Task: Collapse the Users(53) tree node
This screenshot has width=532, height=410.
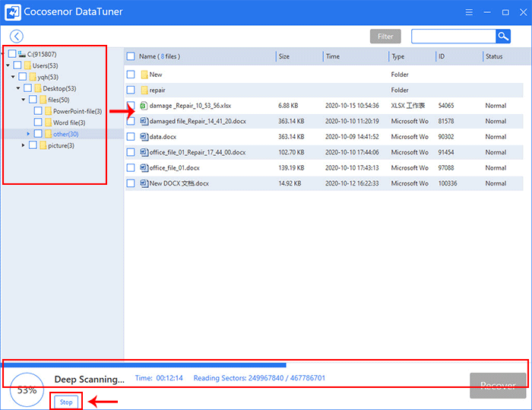Action: click(x=8, y=65)
